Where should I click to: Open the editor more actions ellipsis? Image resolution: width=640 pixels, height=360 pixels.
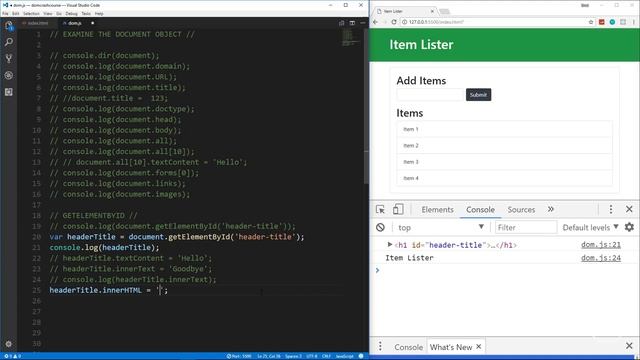click(362, 23)
